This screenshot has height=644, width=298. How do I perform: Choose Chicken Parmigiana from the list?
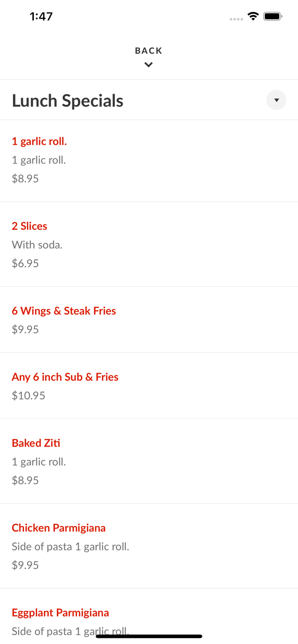58,528
